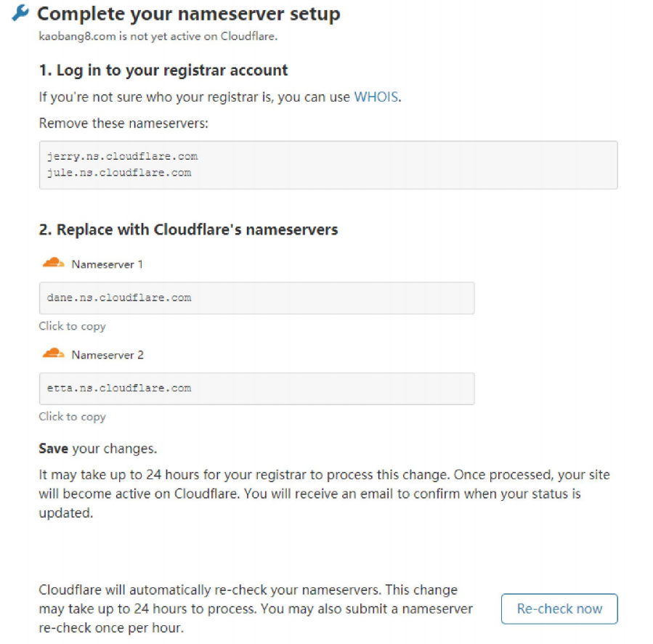This screenshot has height=644, width=653.
Task: Click the orange cloud icon for Nameserver 1
Action: coord(53,263)
